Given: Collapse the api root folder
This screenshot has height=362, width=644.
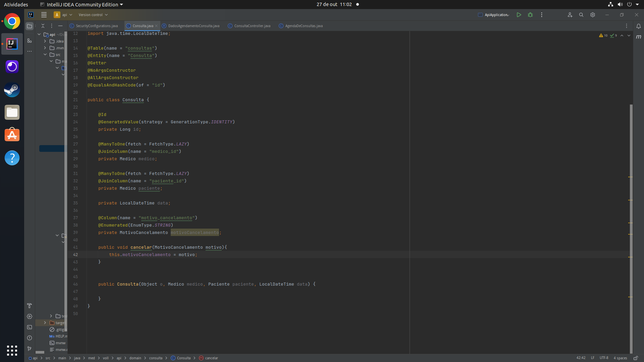Looking at the screenshot, I should tap(39, 35).
